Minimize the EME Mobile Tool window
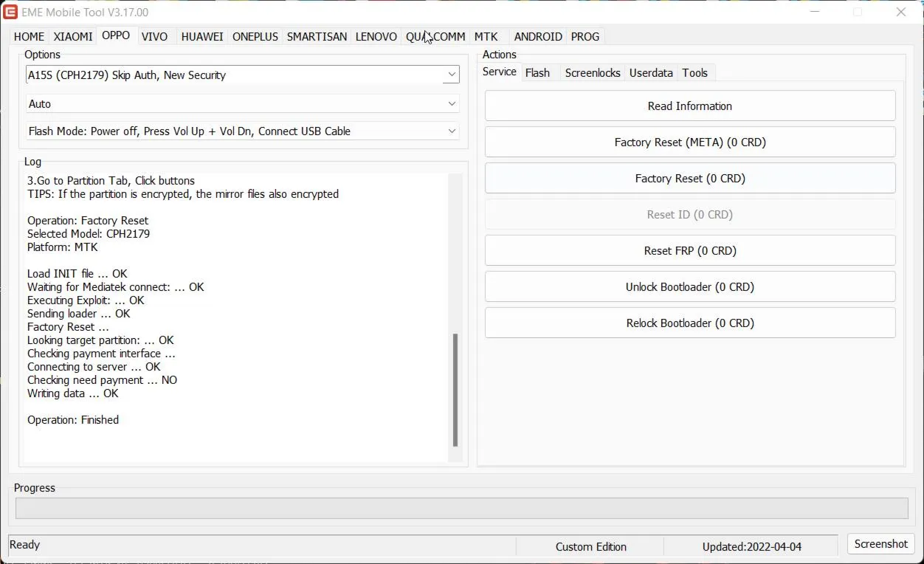The height and width of the screenshot is (564, 924). (x=814, y=12)
